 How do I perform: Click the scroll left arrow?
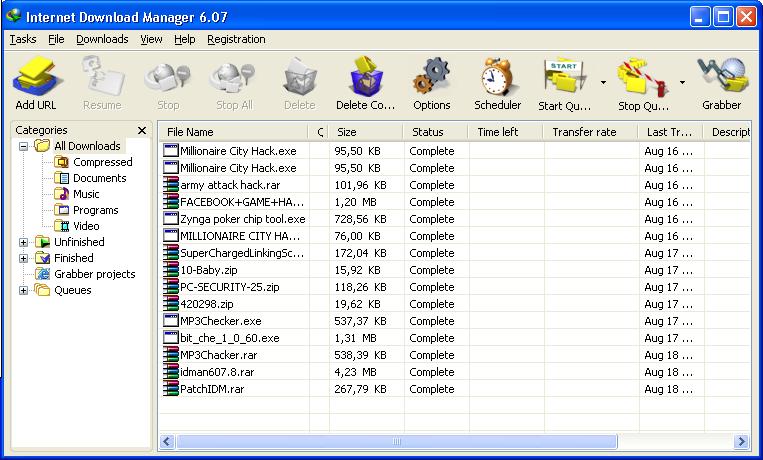[167, 442]
